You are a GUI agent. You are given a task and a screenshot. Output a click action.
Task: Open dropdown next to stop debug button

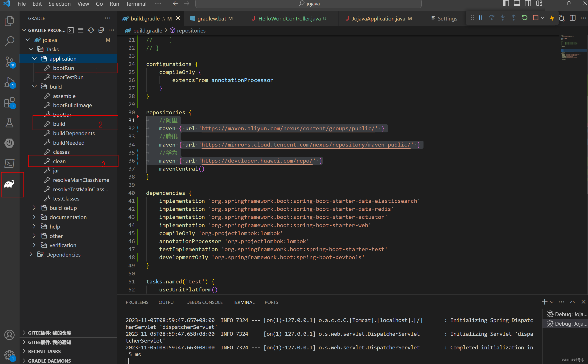coord(542,18)
